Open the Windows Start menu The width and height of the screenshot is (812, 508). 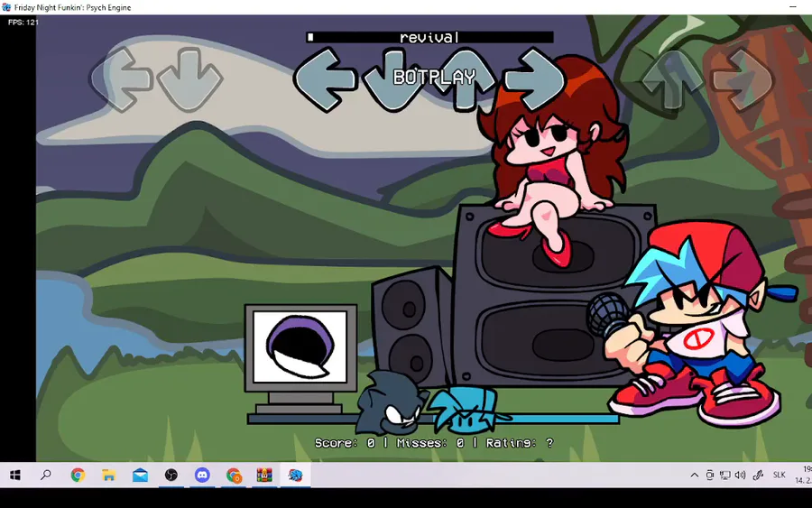[x=15, y=475]
